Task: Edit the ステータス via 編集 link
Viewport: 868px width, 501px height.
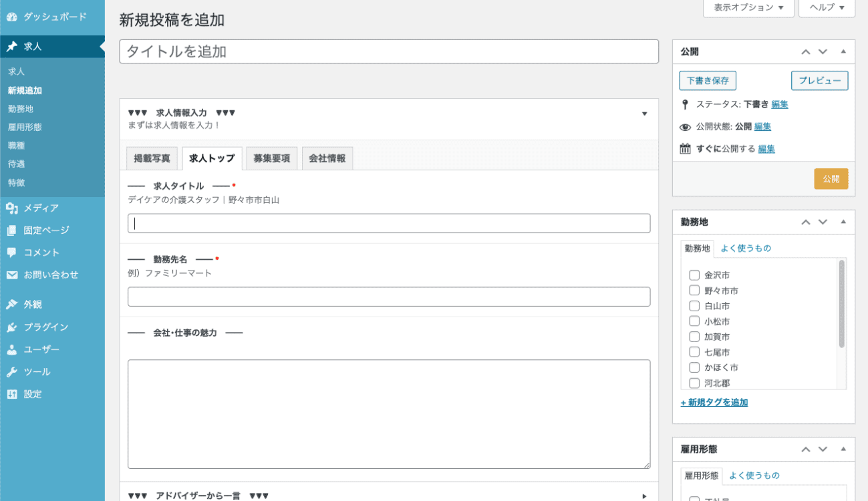Action: pyautogui.click(x=780, y=105)
